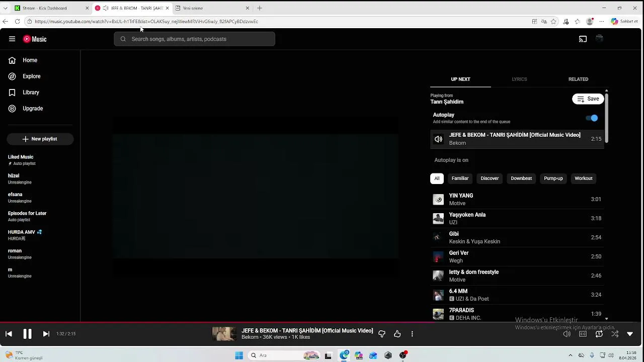Select the Familiar filter chip
The image size is (644, 362).
coord(460,178)
